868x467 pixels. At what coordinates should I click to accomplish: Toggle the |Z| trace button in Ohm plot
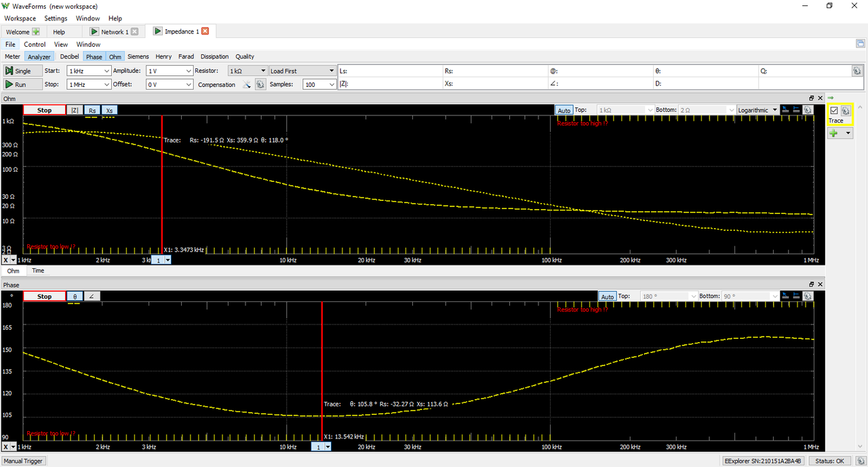[75, 110]
